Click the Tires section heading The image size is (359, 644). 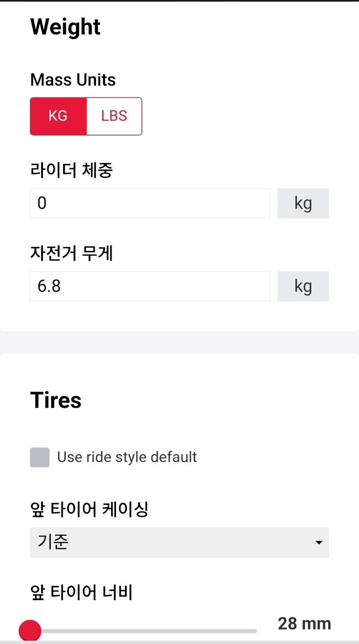point(56,400)
